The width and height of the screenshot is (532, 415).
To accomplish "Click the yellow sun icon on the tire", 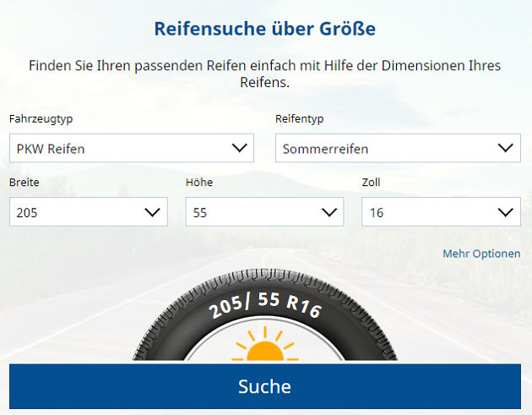I will pyautogui.click(x=264, y=350).
